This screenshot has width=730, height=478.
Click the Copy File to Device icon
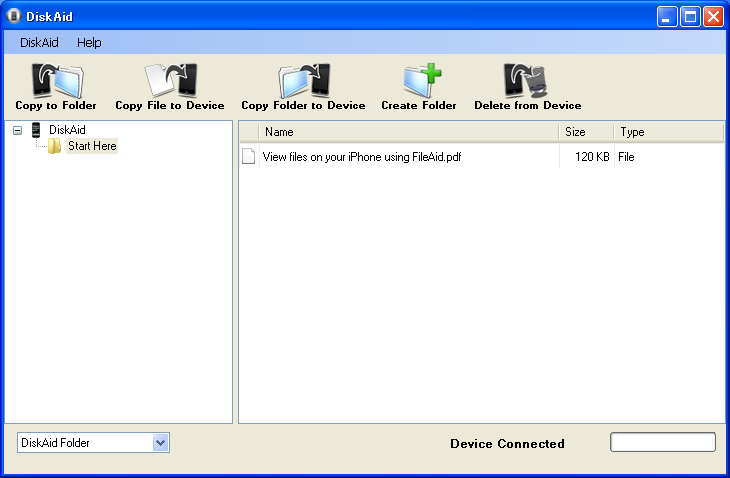point(170,80)
